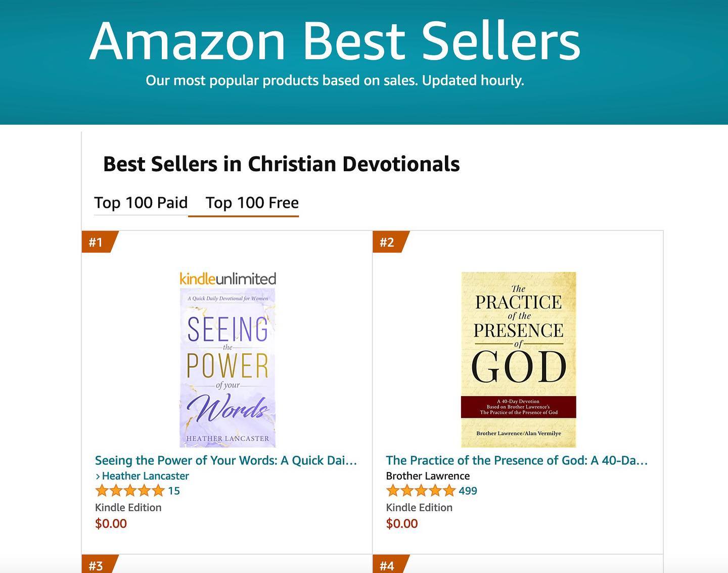Switch to the Top 100 Paid tab
The image size is (728, 573).
(x=141, y=203)
